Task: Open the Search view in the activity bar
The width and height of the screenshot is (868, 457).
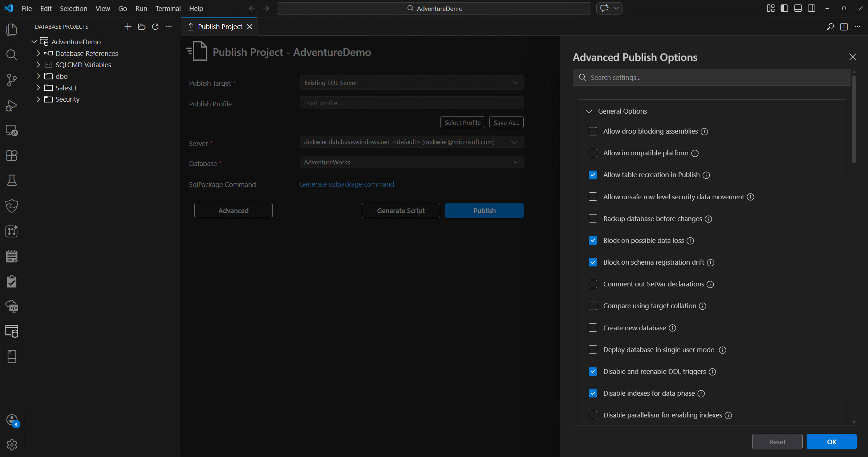Action: click(12, 55)
